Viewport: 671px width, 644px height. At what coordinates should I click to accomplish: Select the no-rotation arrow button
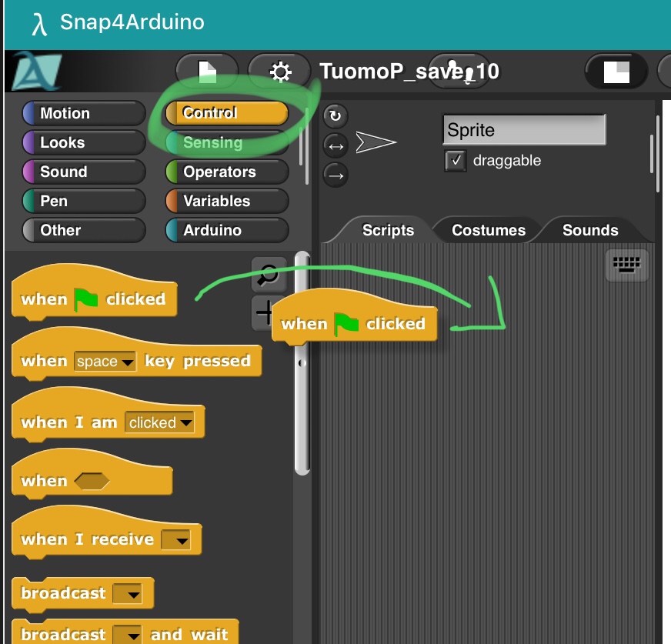[335, 174]
